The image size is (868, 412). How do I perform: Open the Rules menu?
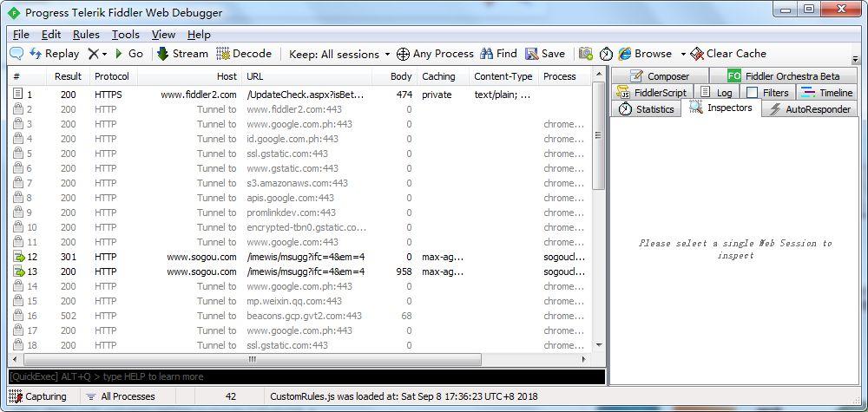pos(86,35)
